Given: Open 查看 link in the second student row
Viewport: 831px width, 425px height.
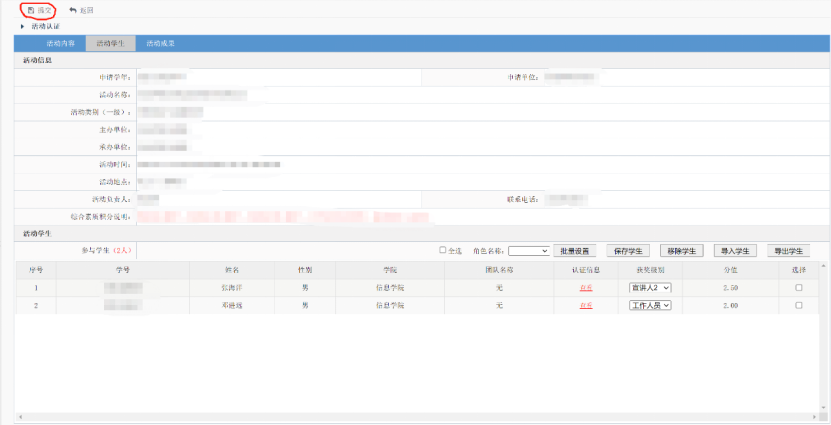Looking at the screenshot, I should point(586,305).
